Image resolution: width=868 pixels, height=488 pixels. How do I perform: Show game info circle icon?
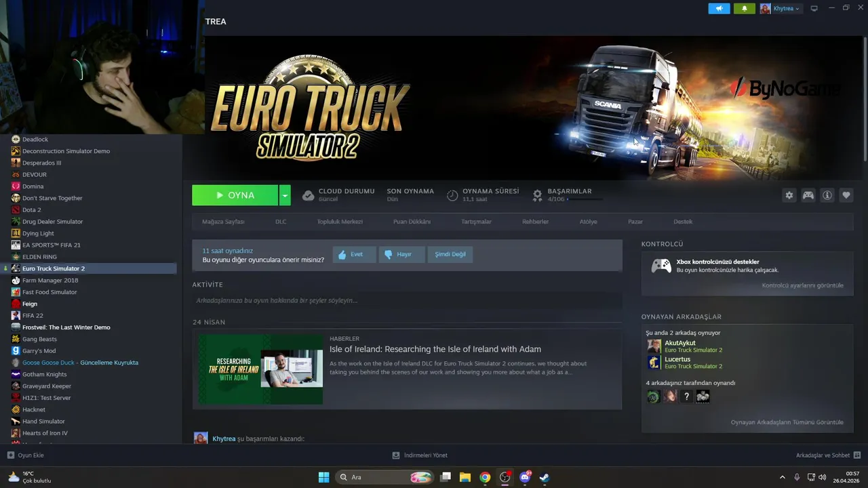[827, 195]
